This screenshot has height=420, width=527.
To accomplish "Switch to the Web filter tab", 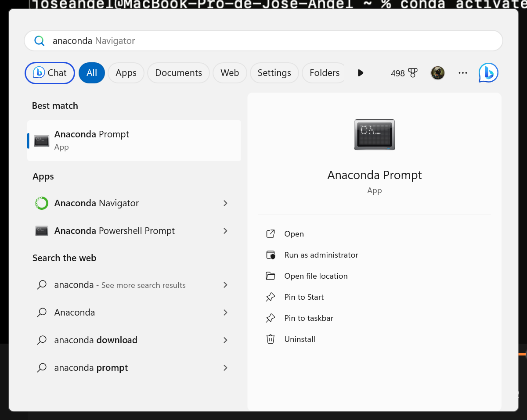I will click(x=230, y=73).
